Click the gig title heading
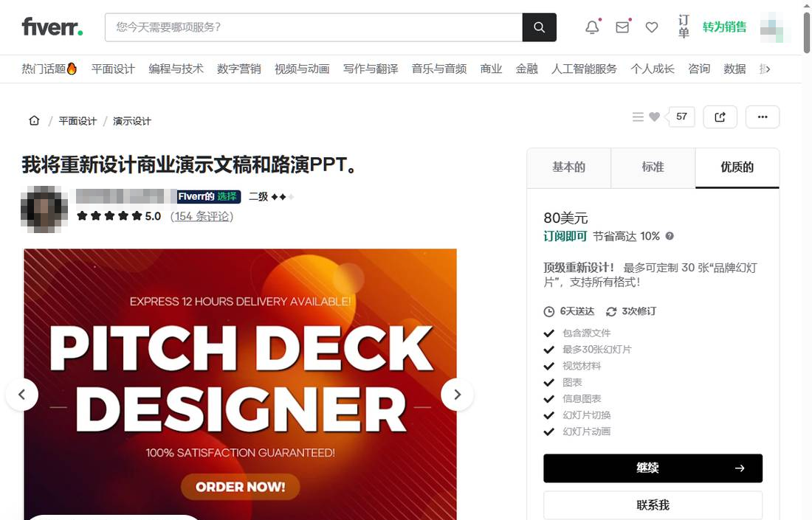 click(x=190, y=164)
